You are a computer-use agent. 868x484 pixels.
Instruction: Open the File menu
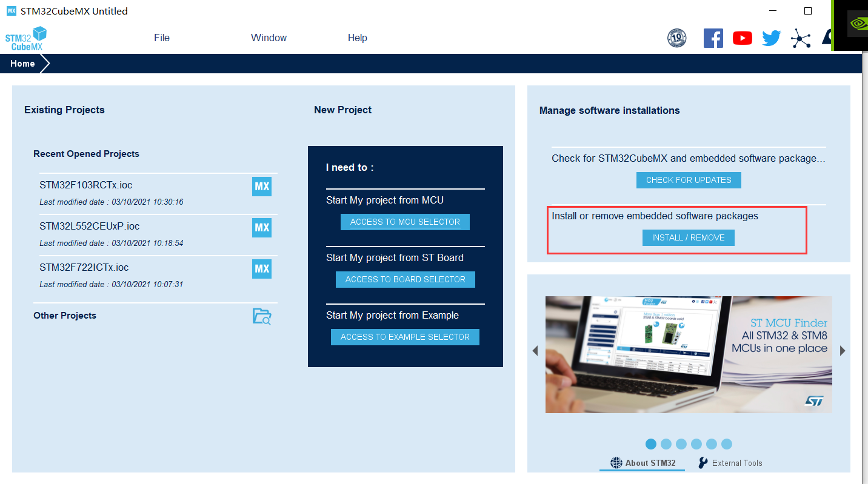coord(162,38)
